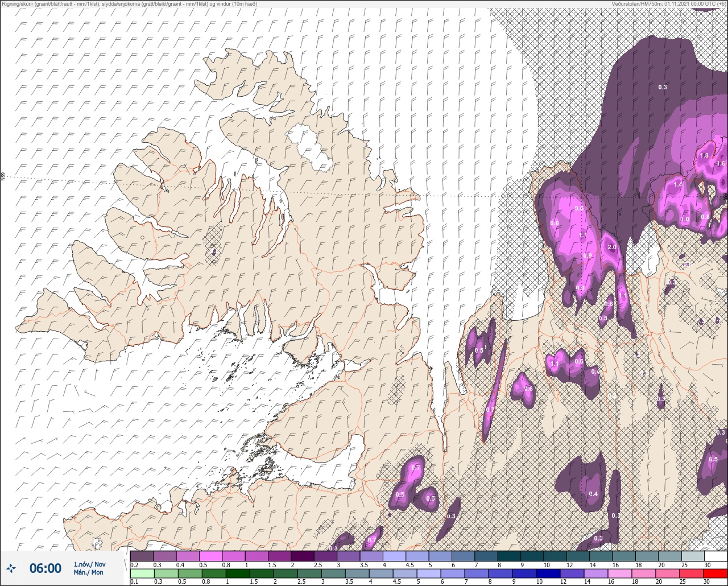The width and height of the screenshot is (728, 586).
Task: Select bright pink upper swatch labeled 0.5
Action: [210, 556]
